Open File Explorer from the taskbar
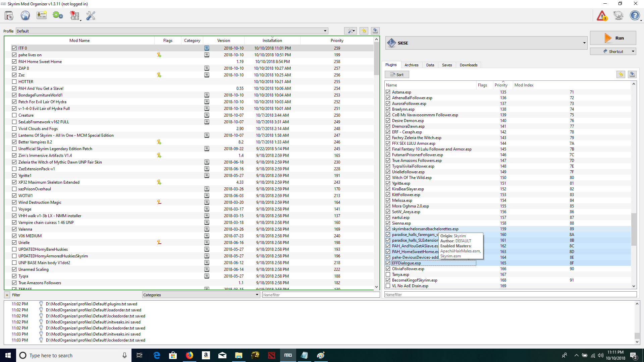Viewport: 644px width, 362px height. (x=239, y=355)
